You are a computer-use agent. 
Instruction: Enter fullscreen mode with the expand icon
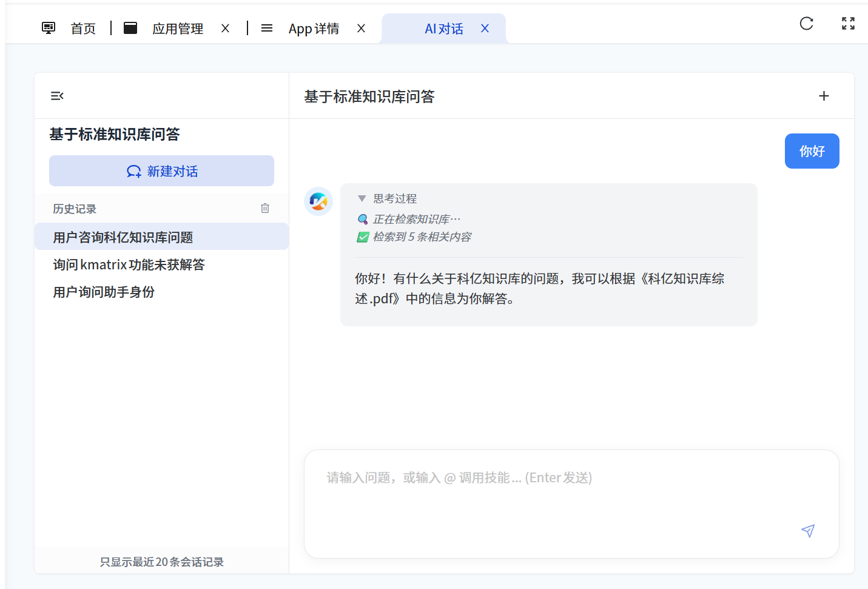click(x=848, y=24)
